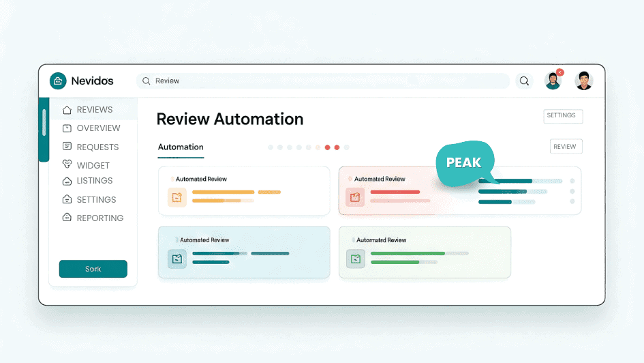
Task: Open the rightmost user profile avatar
Action: (x=583, y=81)
